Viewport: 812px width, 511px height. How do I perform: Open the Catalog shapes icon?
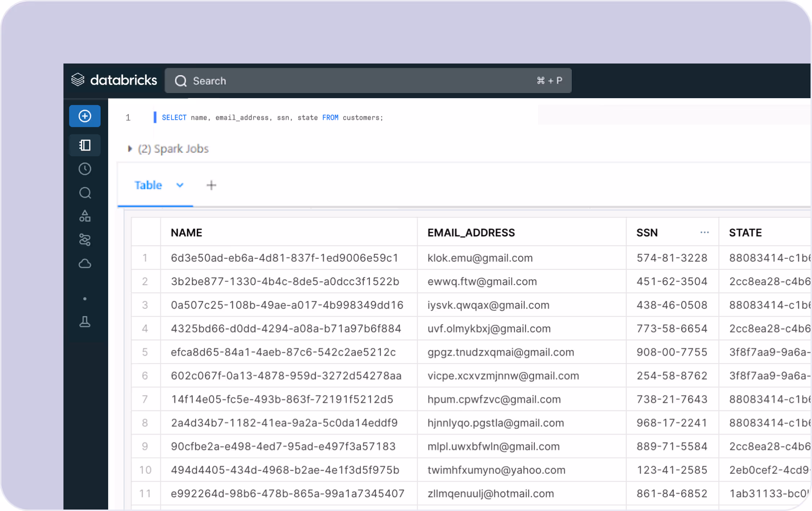[x=85, y=216]
